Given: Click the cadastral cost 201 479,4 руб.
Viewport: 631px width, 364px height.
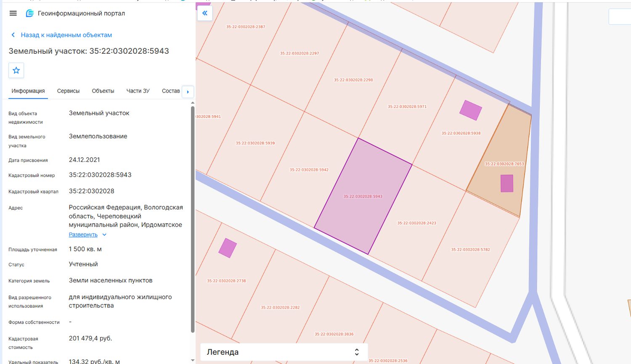Looking at the screenshot, I should [x=90, y=338].
